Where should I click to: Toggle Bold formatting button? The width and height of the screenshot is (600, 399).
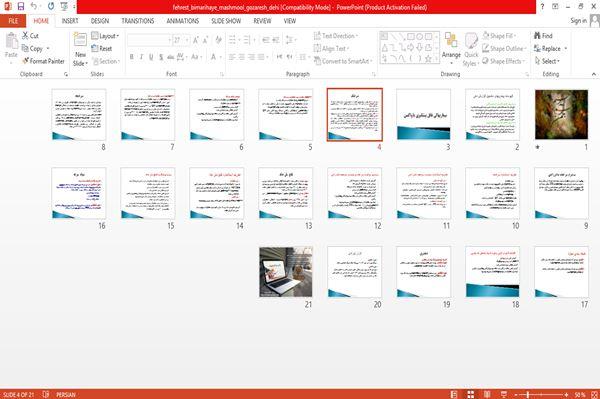pyautogui.click(x=132, y=57)
